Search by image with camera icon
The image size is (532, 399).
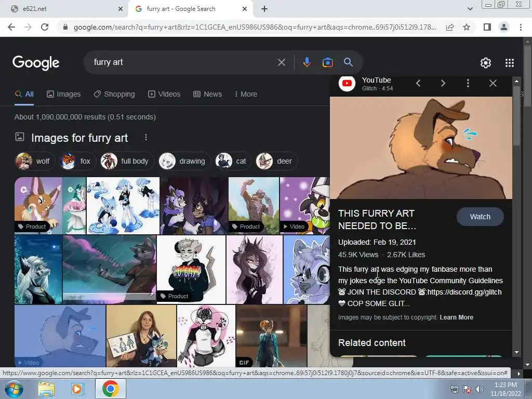click(x=327, y=62)
